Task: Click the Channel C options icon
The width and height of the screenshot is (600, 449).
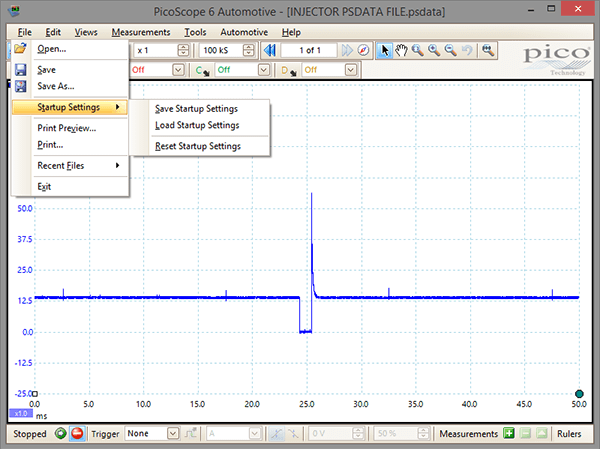Action: point(202,70)
